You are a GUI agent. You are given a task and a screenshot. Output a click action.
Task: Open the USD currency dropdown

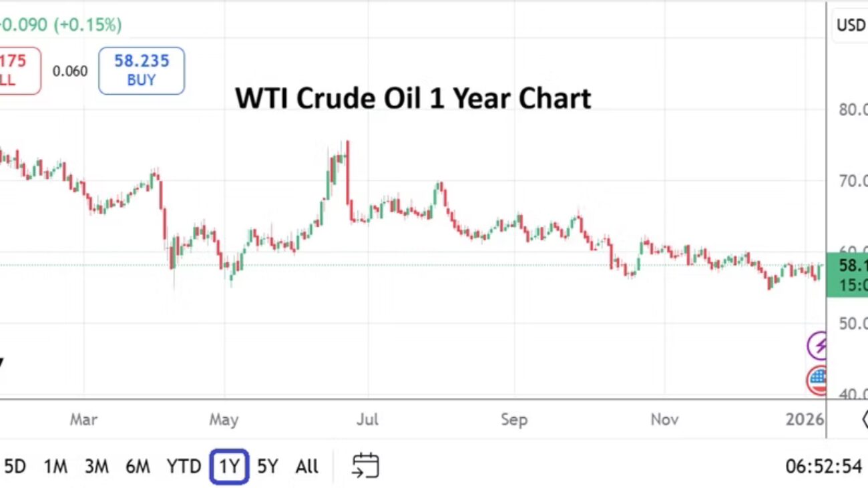851,25
